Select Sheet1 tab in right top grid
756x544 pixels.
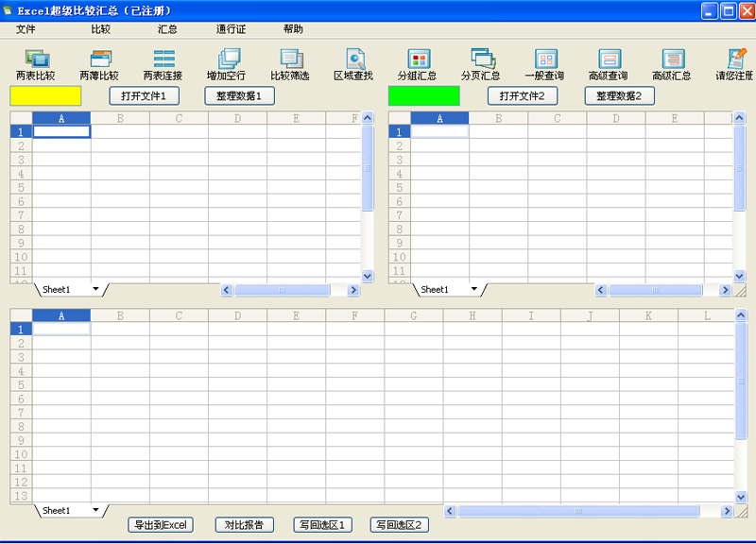(x=435, y=290)
